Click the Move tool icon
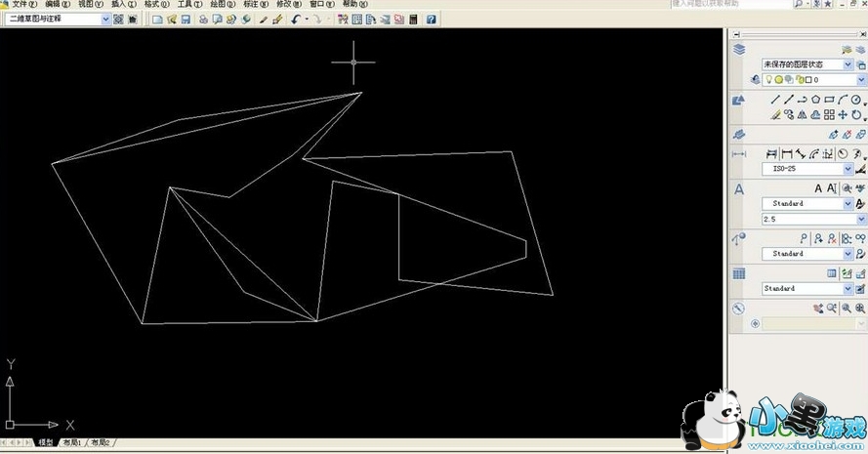 click(x=843, y=114)
